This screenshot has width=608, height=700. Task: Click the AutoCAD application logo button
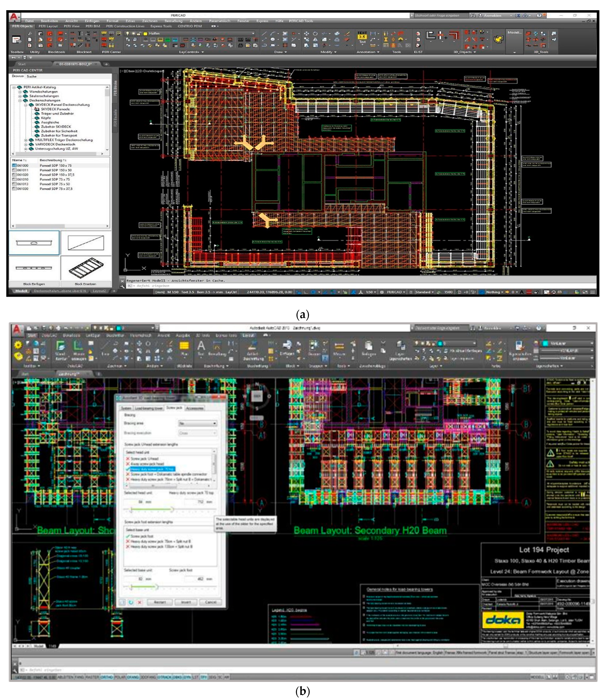click(14, 17)
